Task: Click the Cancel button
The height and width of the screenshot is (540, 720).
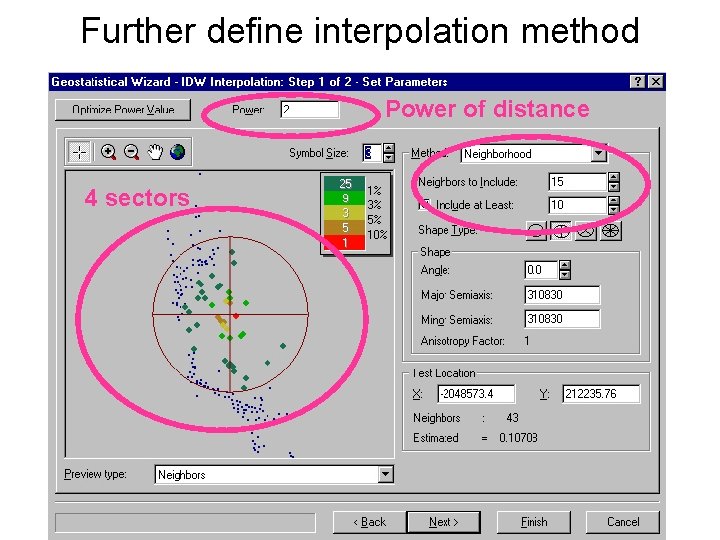Action: [623, 522]
